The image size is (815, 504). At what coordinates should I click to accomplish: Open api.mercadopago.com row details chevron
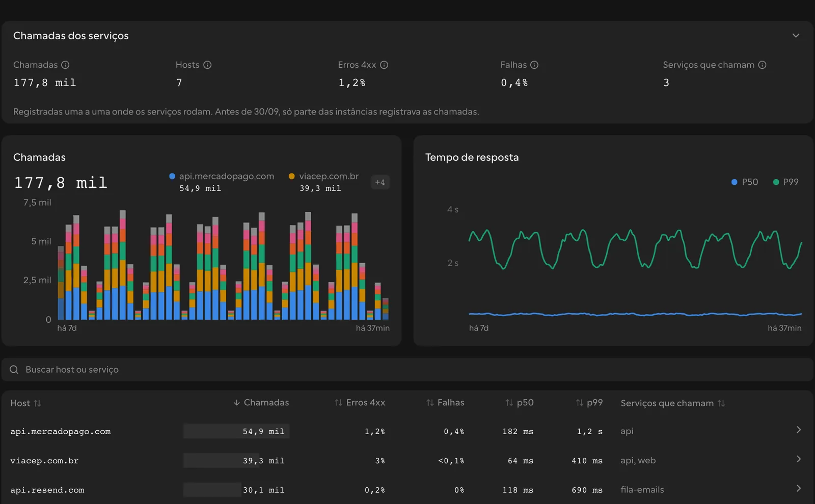click(799, 430)
